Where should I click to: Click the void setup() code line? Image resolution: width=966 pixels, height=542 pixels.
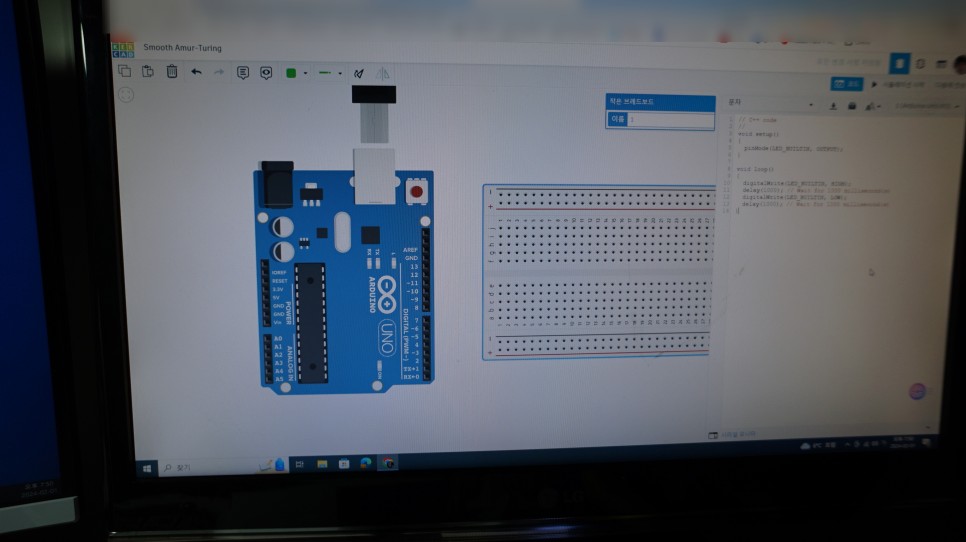click(x=758, y=134)
